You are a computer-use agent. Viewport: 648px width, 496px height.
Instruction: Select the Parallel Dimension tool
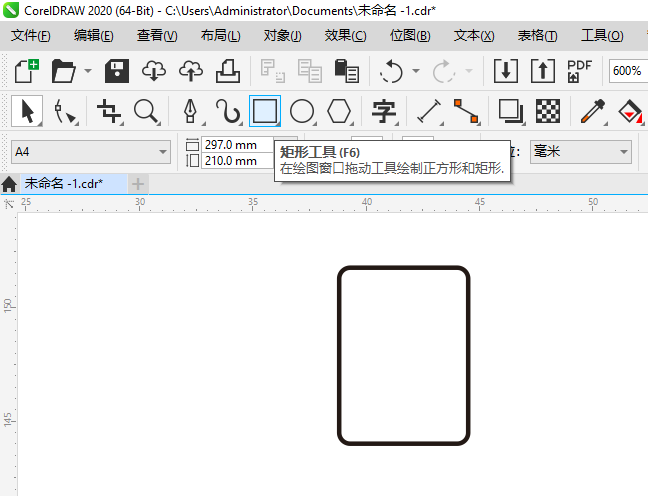tap(429, 111)
